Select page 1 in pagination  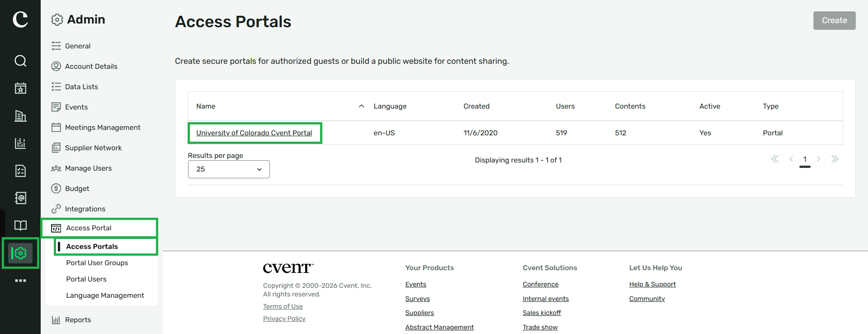(x=805, y=159)
